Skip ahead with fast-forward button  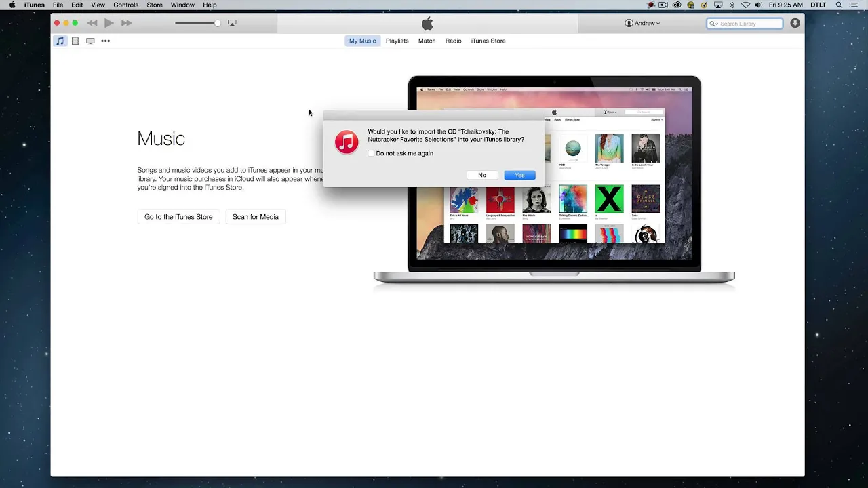[x=126, y=23]
